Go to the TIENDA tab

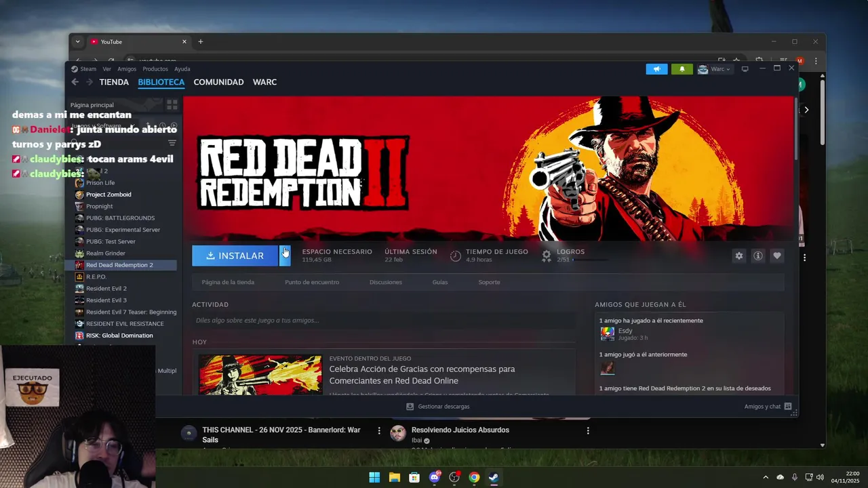point(114,82)
